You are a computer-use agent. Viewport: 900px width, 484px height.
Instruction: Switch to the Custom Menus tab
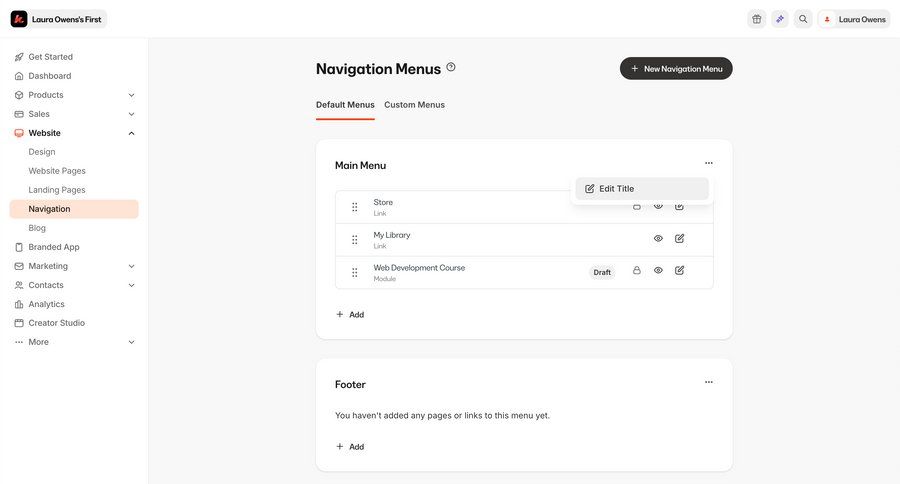[x=414, y=105]
